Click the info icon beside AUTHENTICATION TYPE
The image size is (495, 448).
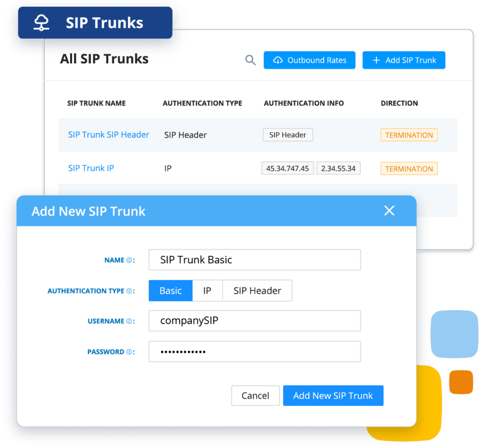pyautogui.click(x=129, y=291)
